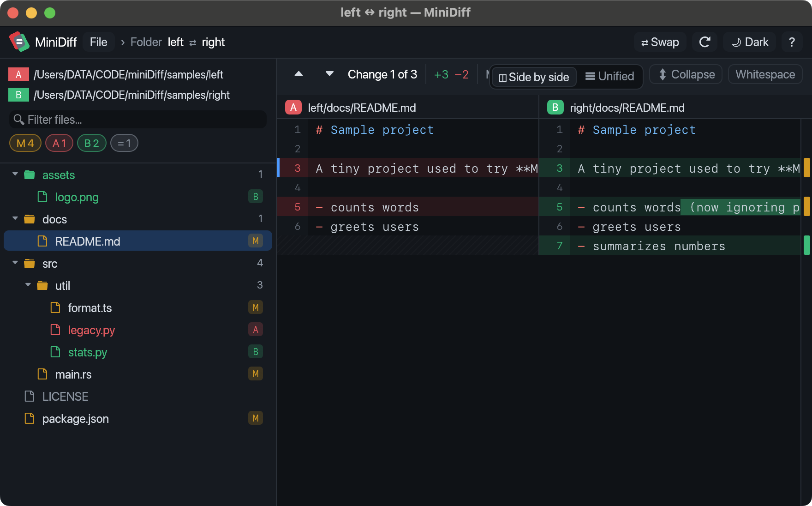The height and width of the screenshot is (506, 812).
Task: Swap left and right sides
Action: [x=660, y=42]
